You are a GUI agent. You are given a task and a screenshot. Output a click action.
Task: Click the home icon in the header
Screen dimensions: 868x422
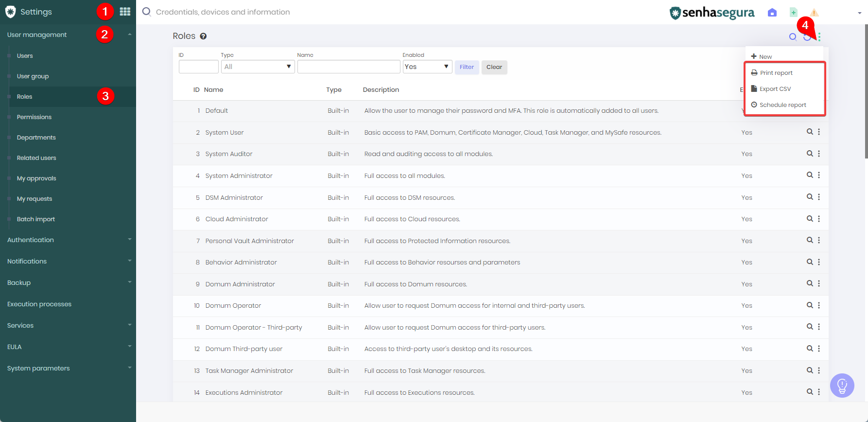[772, 13]
